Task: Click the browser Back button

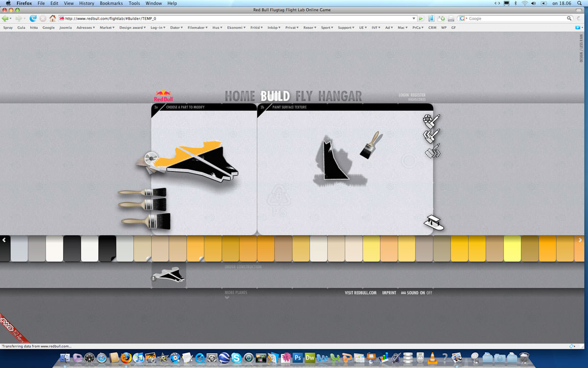Action: click(x=6, y=19)
